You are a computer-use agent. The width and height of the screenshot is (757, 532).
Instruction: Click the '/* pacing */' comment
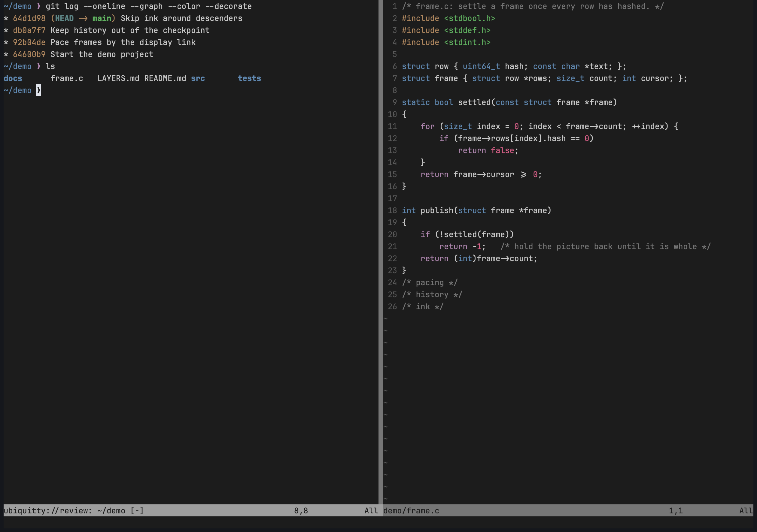(x=430, y=283)
